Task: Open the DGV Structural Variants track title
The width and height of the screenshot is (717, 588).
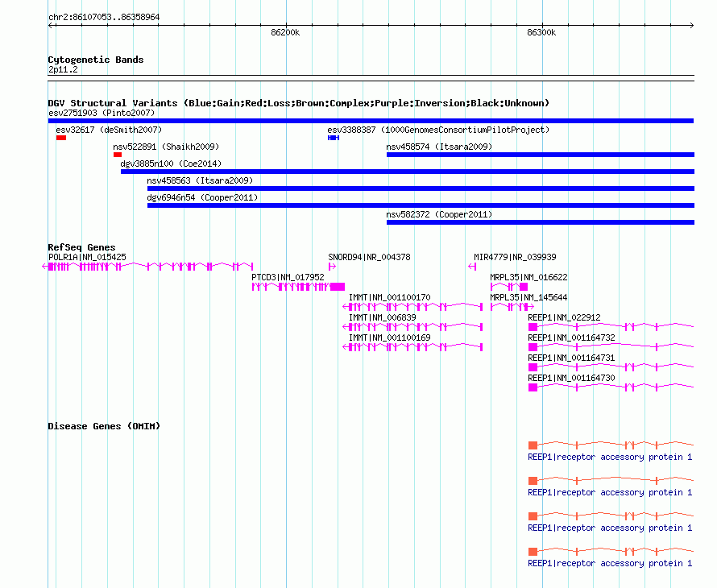Action: 299,103
